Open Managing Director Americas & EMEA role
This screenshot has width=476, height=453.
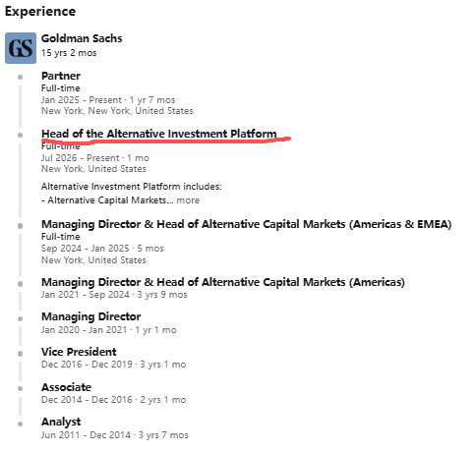(x=246, y=224)
